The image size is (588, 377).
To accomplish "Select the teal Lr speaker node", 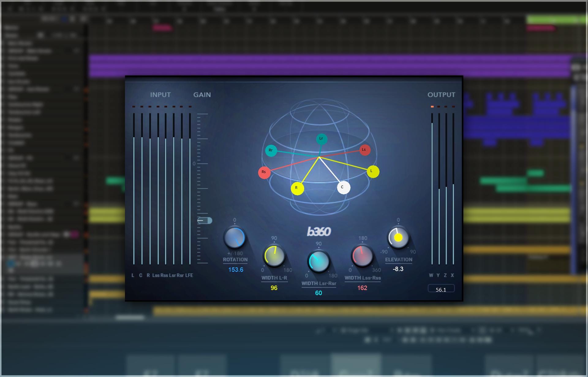I will click(322, 139).
